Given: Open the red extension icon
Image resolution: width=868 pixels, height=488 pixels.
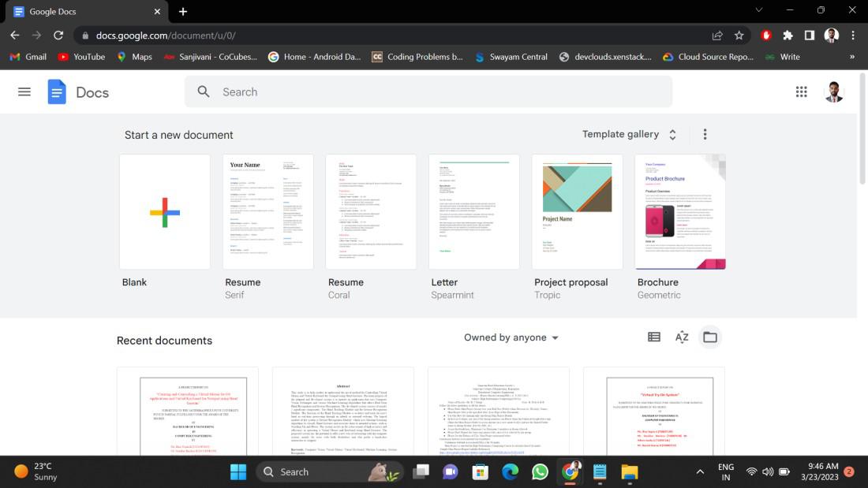Looking at the screenshot, I should pyautogui.click(x=766, y=35).
